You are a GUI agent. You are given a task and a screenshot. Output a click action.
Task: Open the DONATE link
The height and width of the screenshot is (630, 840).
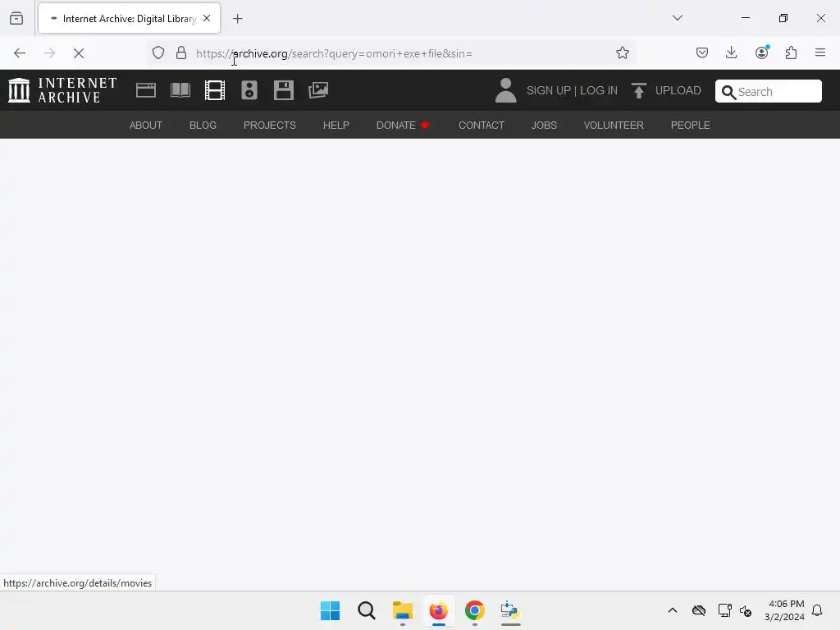tap(403, 126)
